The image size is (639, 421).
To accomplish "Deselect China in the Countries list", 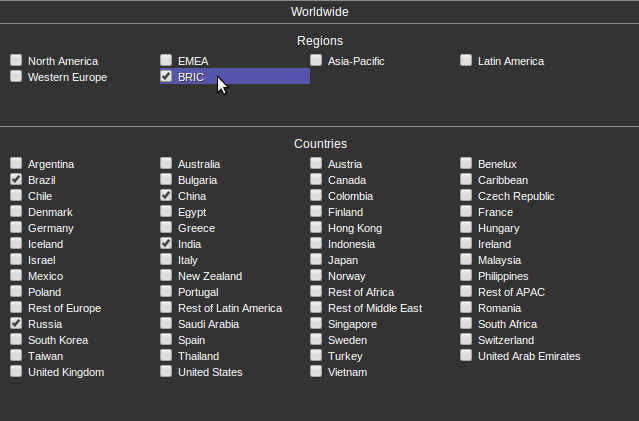I will pyautogui.click(x=166, y=195).
